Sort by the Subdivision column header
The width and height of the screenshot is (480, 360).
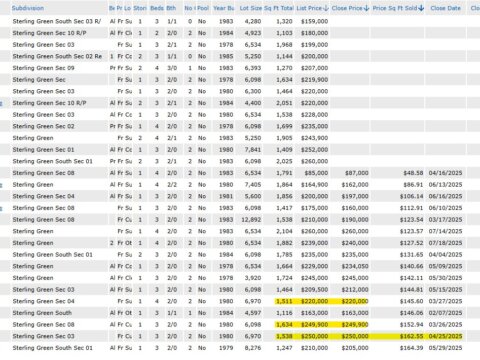pos(28,8)
